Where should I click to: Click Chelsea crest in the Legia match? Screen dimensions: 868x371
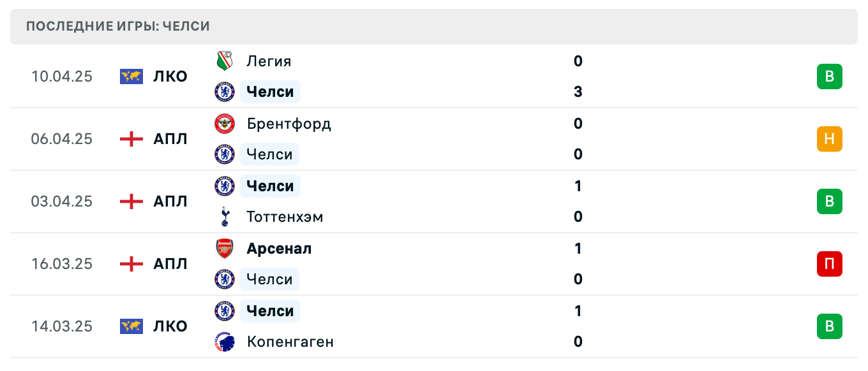tap(225, 92)
